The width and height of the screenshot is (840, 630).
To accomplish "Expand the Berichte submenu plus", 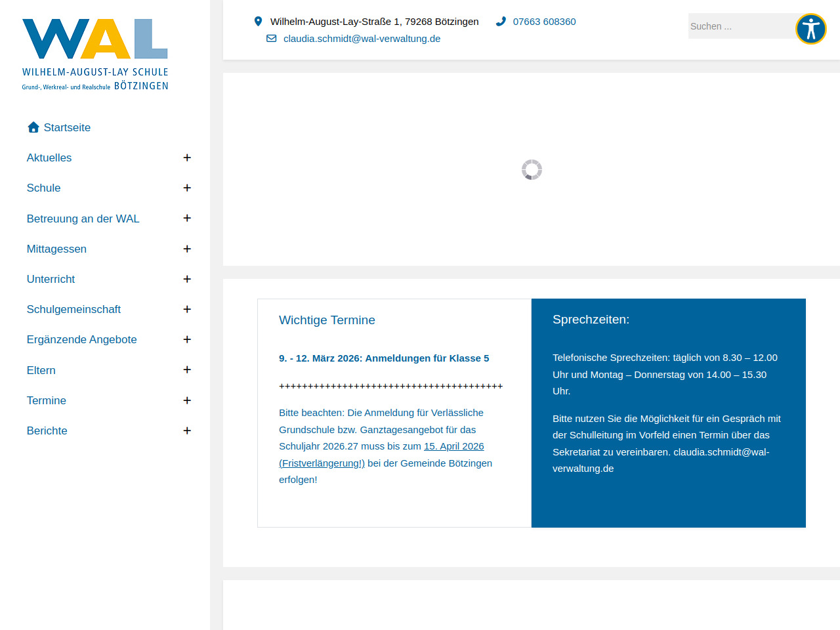I will pos(187,430).
